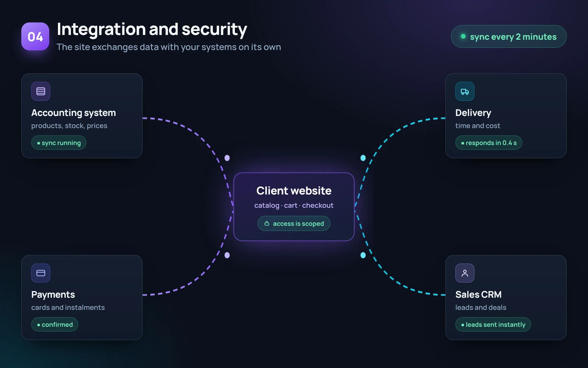This screenshot has height=368, width=588.
Task: Click the 'responds in 0.4 s' badge
Action: (489, 143)
